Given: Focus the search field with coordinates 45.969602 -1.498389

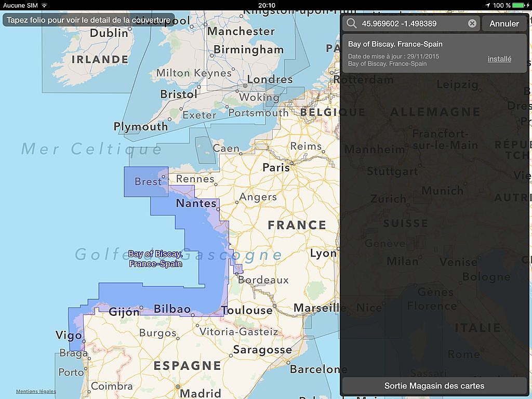Looking at the screenshot, I should pyautogui.click(x=411, y=23).
